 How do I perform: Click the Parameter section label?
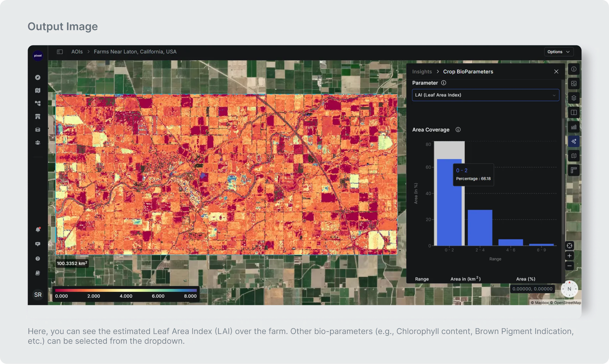coord(425,83)
